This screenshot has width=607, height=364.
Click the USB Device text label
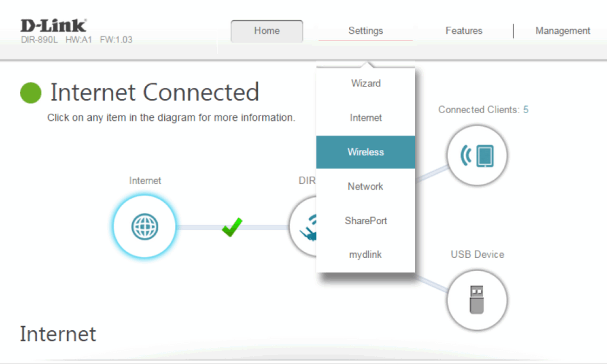(477, 254)
